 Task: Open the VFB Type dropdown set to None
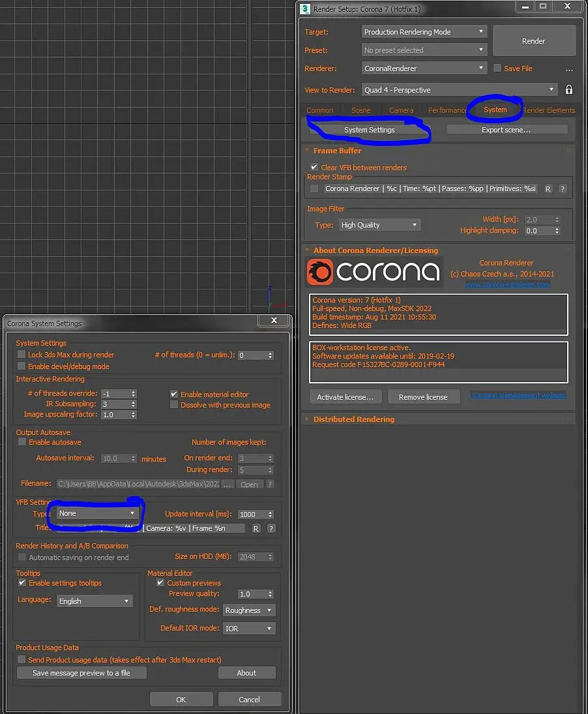[x=97, y=513]
